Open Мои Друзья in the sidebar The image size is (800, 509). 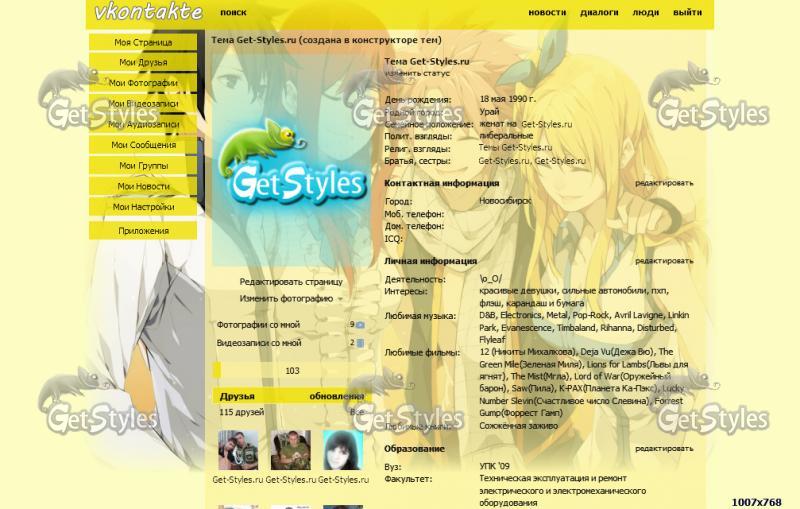coord(143,62)
